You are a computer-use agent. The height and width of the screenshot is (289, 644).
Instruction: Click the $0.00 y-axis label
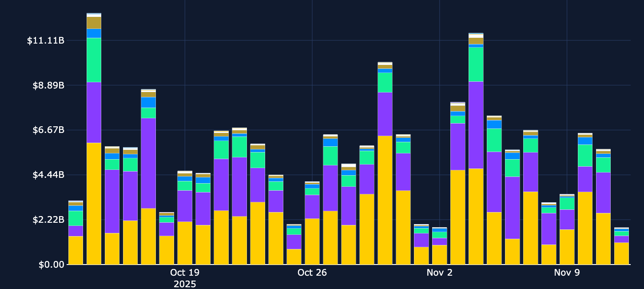(x=52, y=265)
